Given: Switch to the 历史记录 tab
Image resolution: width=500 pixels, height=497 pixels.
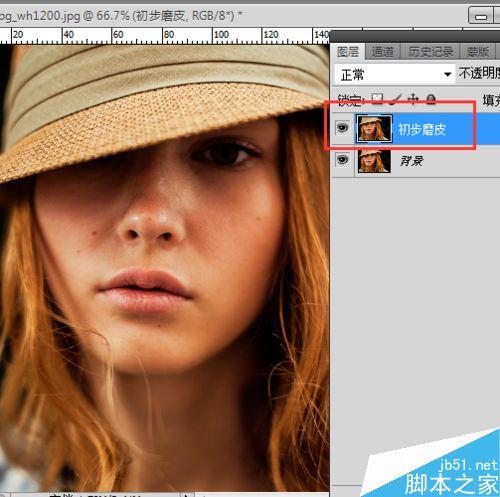Looking at the screenshot, I should 430,52.
